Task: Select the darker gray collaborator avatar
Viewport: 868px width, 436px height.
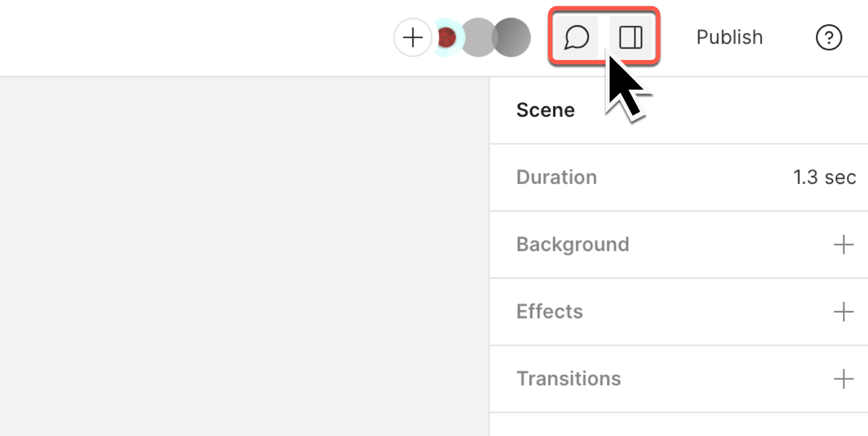Action: tap(512, 37)
